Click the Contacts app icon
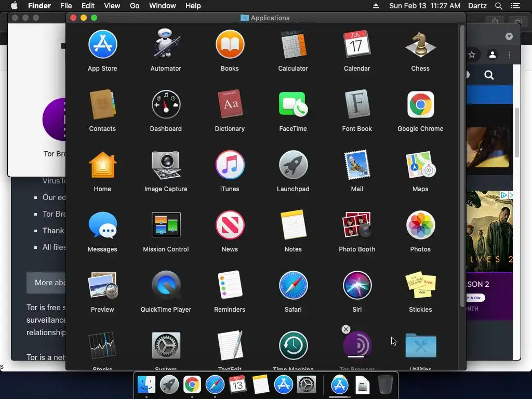 pos(102,104)
